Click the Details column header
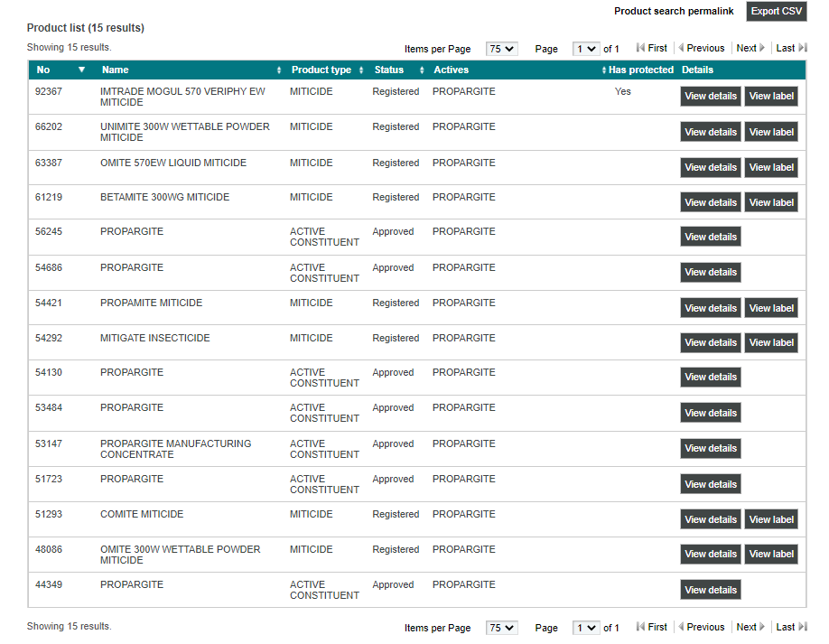The width and height of the screenshot is (829, 644). tap(697, 70)
